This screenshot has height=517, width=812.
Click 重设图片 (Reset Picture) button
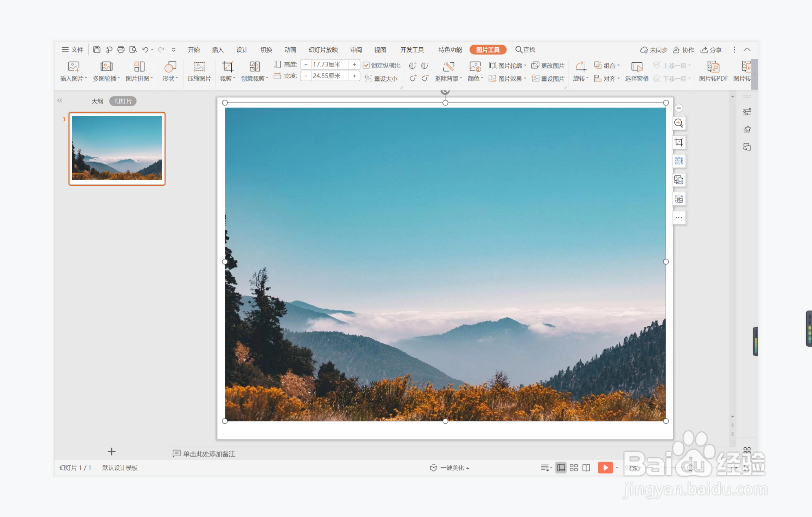[548, 78]
